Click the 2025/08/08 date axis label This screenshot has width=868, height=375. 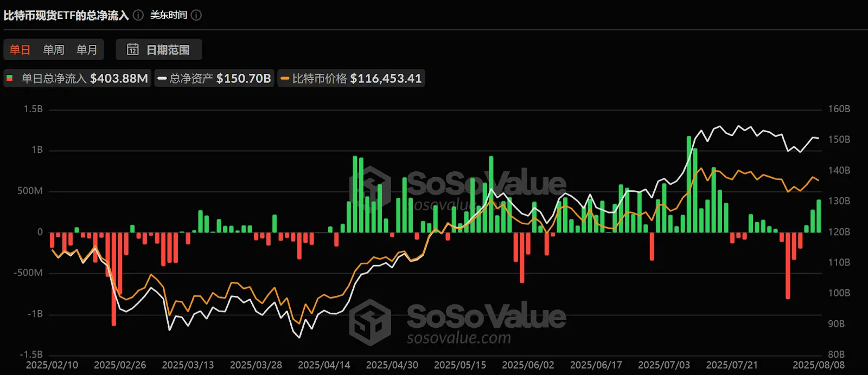pyautogui.click(x=818, y=365)
